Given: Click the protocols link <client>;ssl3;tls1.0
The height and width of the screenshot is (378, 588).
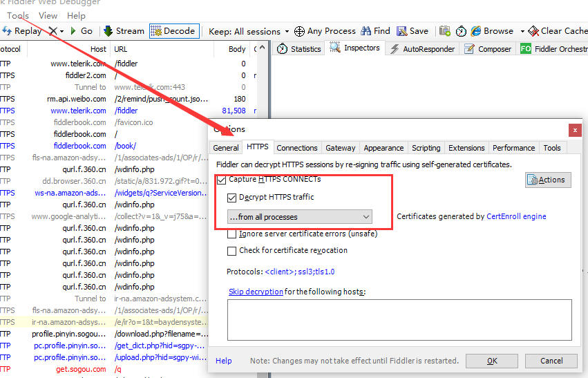Looking at the screenshot, I should 300,272.
